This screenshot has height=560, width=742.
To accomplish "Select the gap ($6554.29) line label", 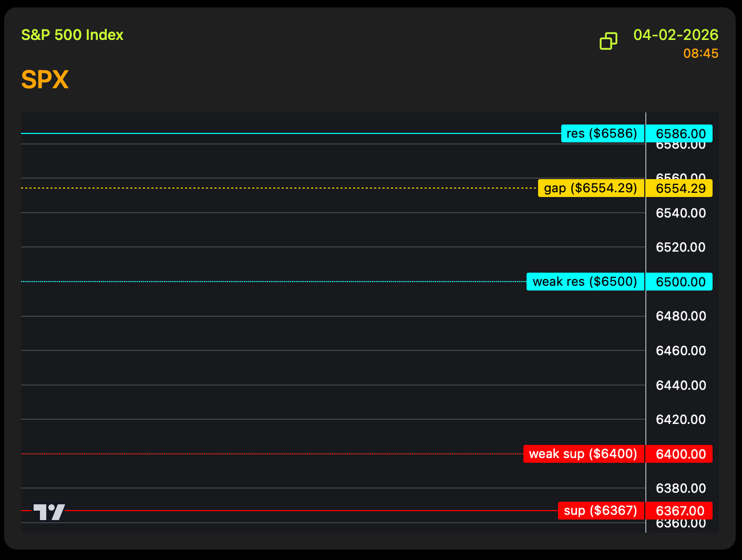I will point(591,188).
